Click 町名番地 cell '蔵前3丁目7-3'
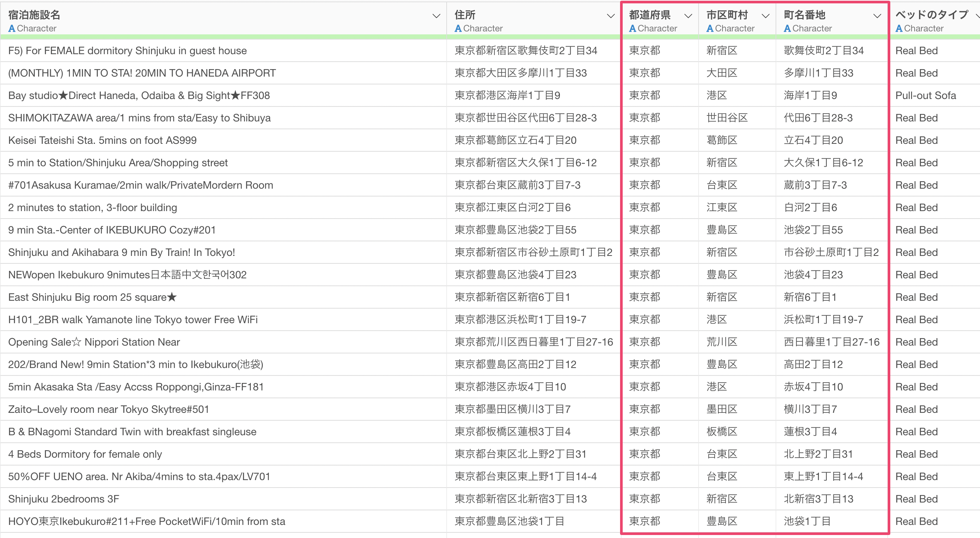Image resolution: width=980 pixels, height=538 pixels. [832, 185]
